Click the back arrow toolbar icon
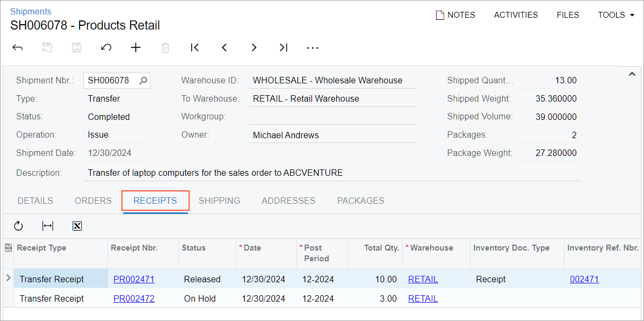This screenshot has height=321, width=644. 17,48
